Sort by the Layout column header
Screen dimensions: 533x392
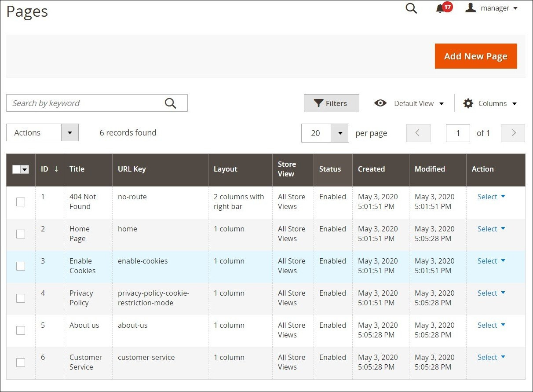[240, 169]
